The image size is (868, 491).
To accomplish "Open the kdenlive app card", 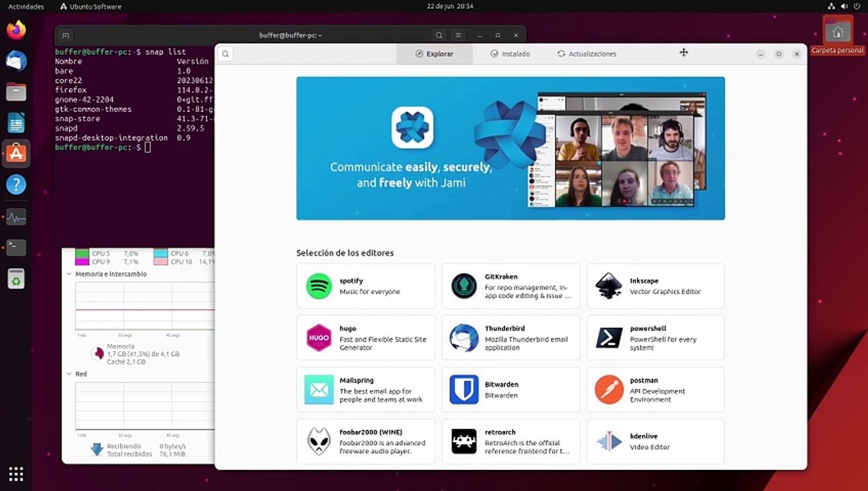I will pos(655,441).
